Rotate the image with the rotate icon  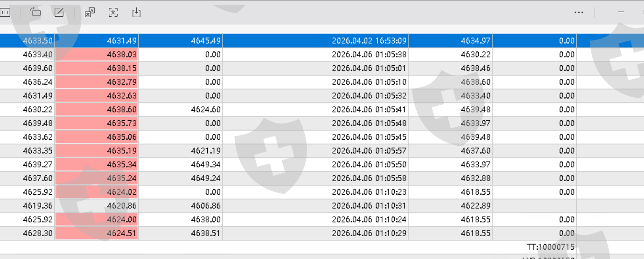tap(35, 13)
